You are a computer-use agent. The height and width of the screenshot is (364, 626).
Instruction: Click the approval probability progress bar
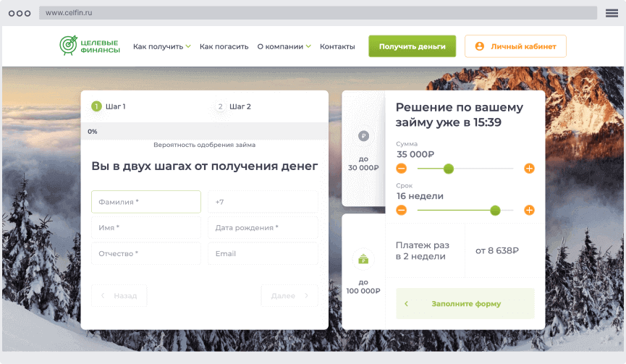(x=204, y=131)
